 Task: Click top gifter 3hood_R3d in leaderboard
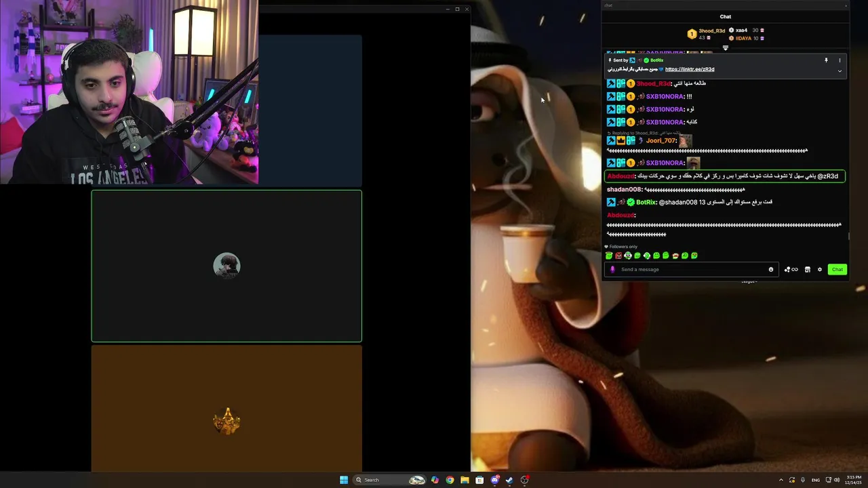pyautogui.click(x=712, y=30)
